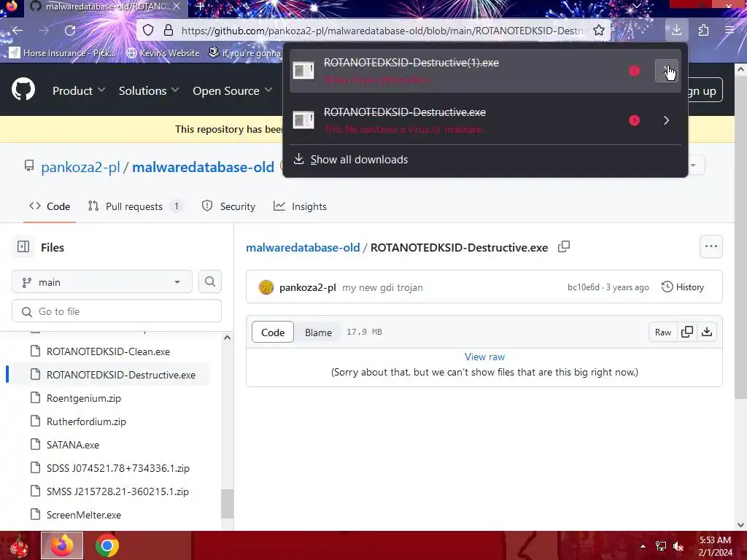Collapse the file tree panel icon
Image resolution: width=747 pixels, height=560 pixels.
tap(23, 246)
